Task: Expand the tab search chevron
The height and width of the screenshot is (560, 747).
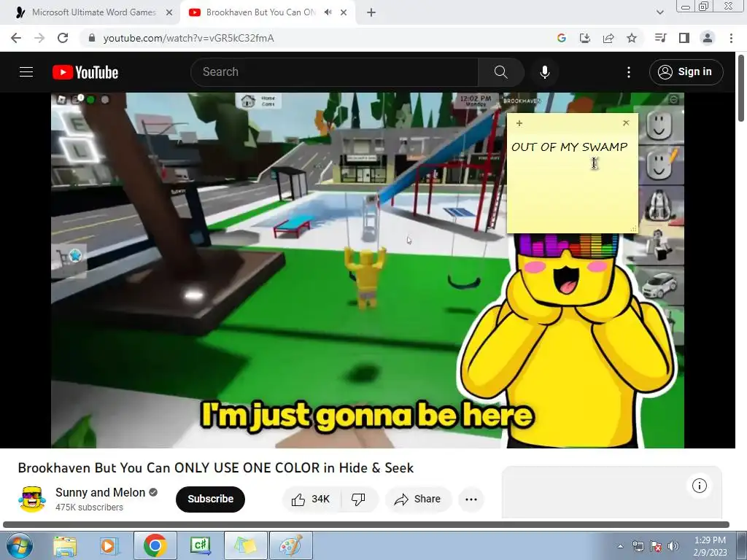Action: pyautogui.click(x=659, y=13)
